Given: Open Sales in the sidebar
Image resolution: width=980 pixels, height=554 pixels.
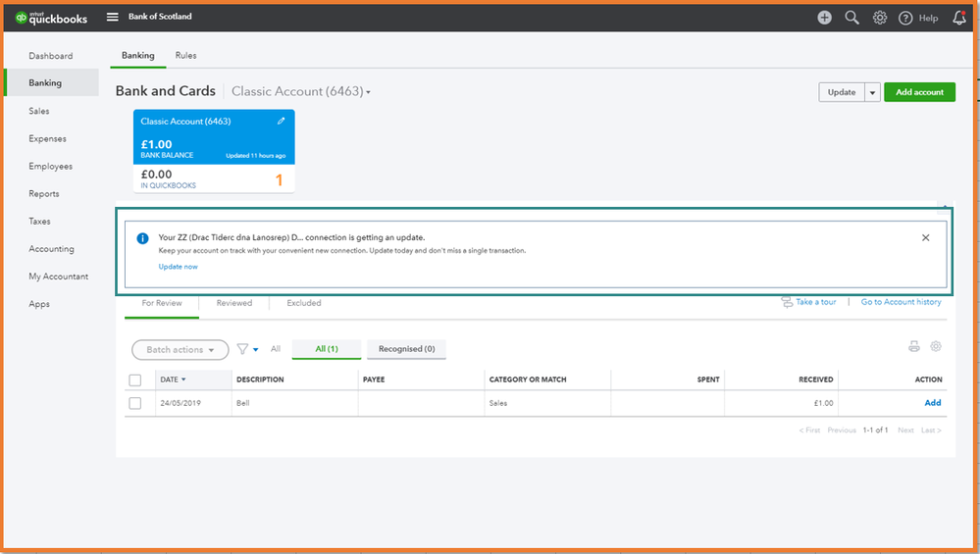Looking at the screenshot, I should pyautogui.click(x=39, y=111).
